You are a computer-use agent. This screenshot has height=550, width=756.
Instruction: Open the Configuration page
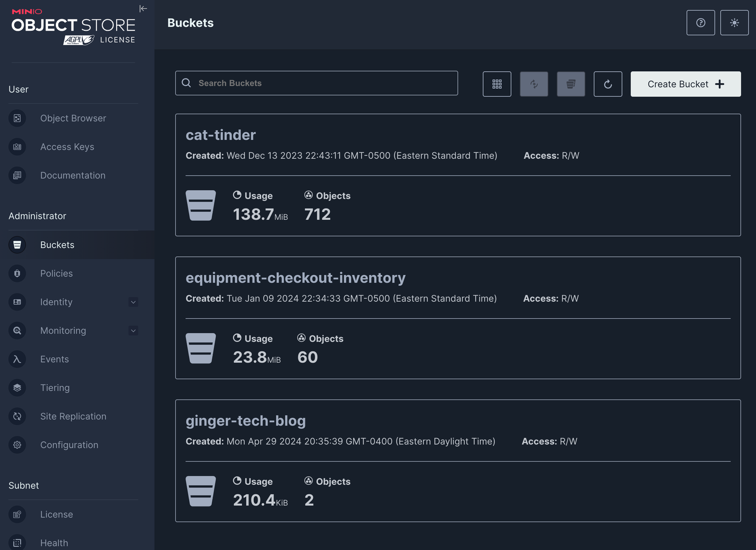coord(69,445)
